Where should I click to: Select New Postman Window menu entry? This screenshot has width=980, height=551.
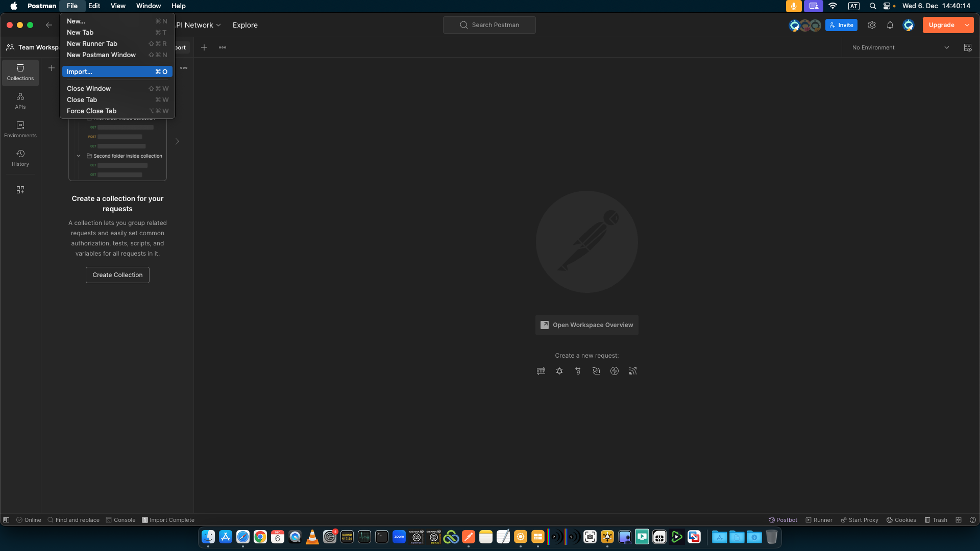[x=117, y=55]
